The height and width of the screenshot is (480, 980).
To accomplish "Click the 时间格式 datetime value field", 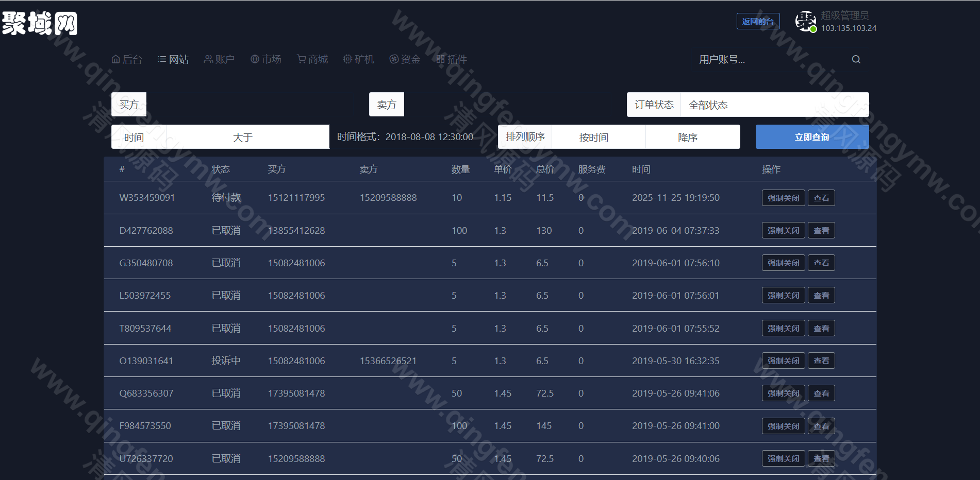I will tap(429, 136).
